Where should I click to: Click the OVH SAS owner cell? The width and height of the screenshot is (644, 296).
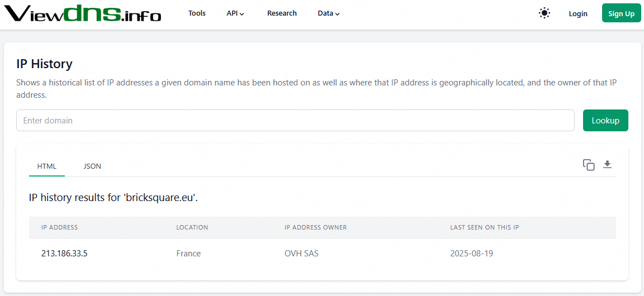[x=301, y=254]
